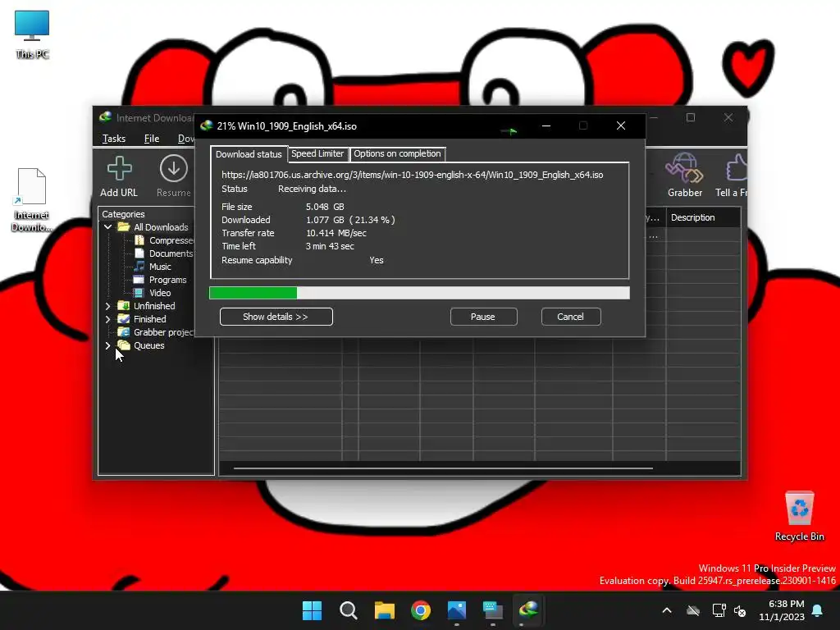Open the notification bell in system tray
Screen dimensions: 840x630
point(818,610)
